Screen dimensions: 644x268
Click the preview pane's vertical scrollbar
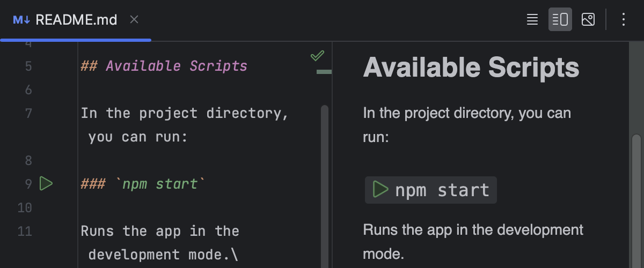click(x=636, y=198)
